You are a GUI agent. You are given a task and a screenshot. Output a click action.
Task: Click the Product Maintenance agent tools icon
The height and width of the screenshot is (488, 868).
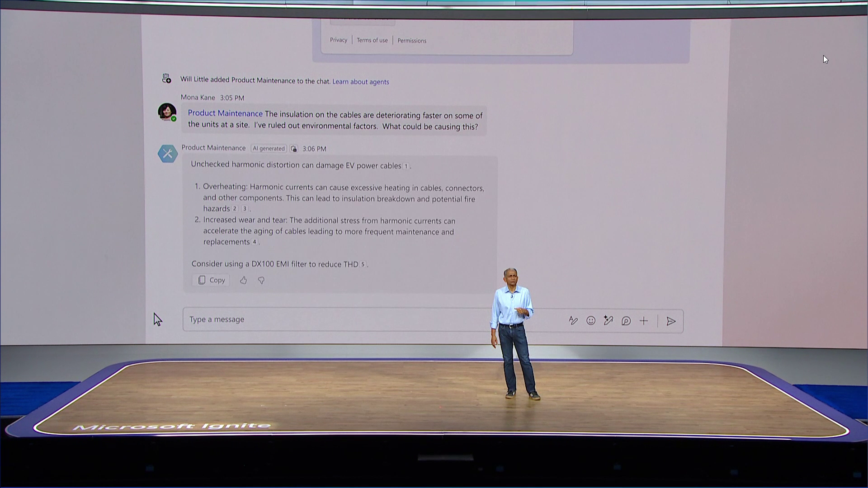click(168, 153)
